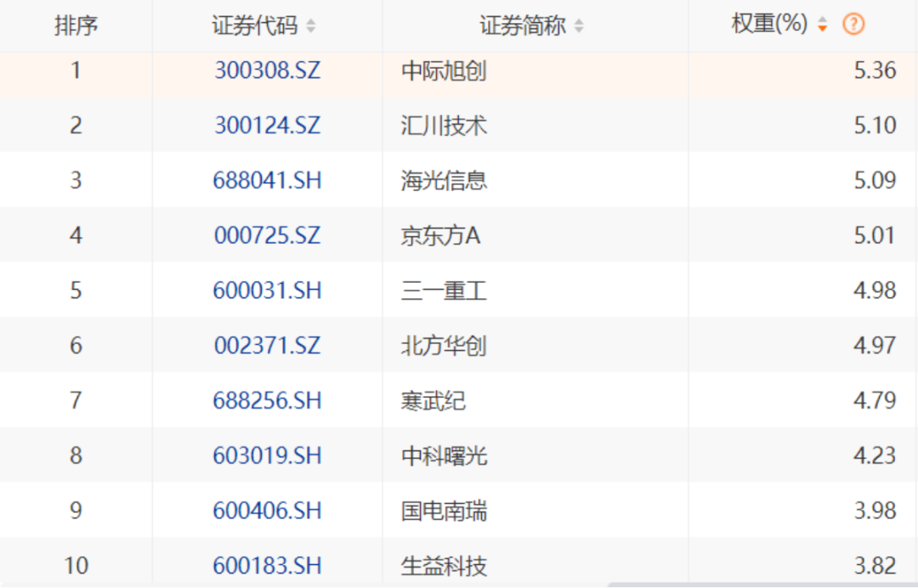
Task: Select the name 生益科技
Action: (x=445, y=567)
